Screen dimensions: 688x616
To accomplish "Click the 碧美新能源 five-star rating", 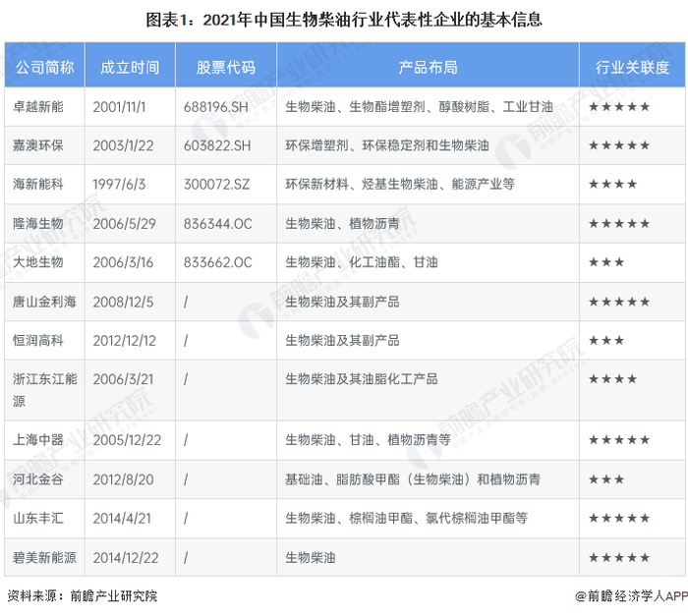I will coord(619,558).
